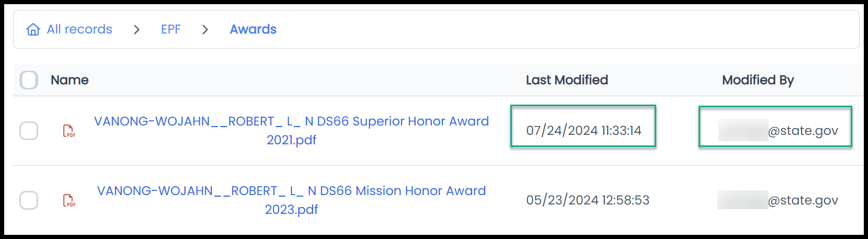Select the Awards breadcrumb item
Screen dimensions: 868x239
253,29
